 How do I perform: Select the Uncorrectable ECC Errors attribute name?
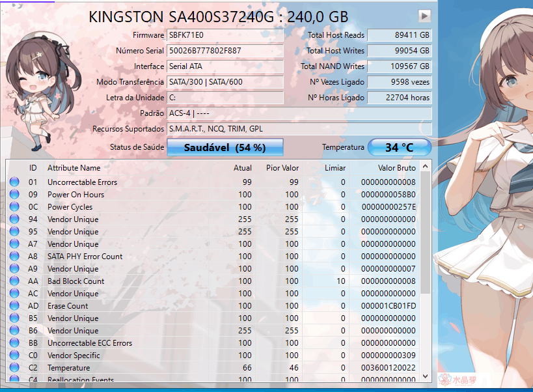click(x=90, y=343)
